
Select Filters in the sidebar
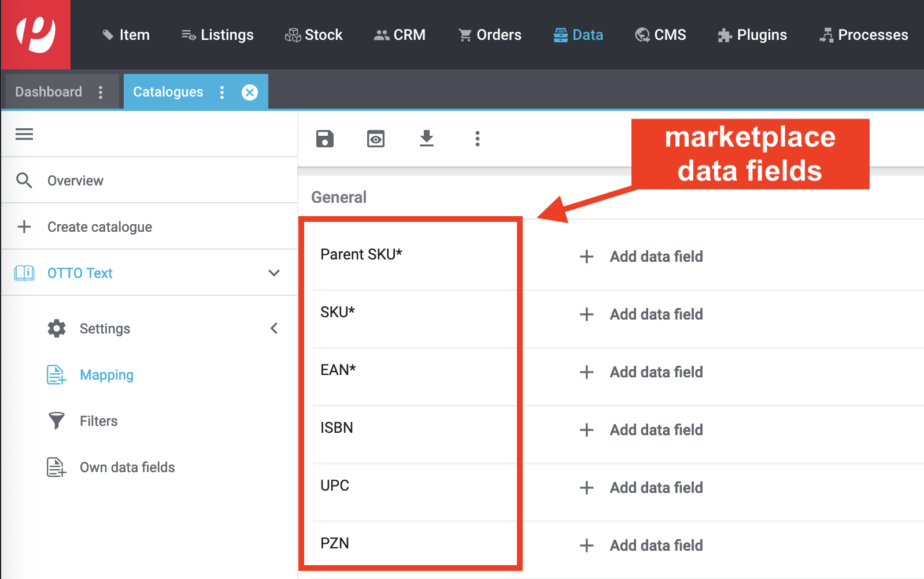pos(98,421)
